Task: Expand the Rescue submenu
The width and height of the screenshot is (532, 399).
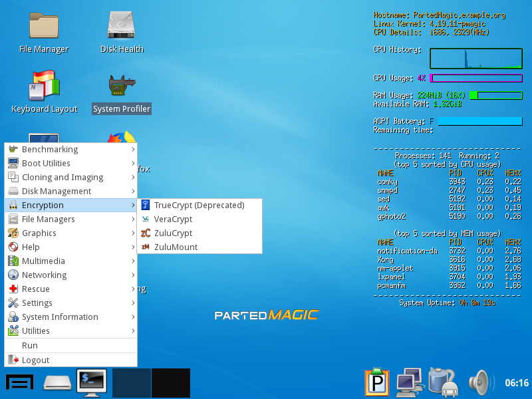Action: 70,289
